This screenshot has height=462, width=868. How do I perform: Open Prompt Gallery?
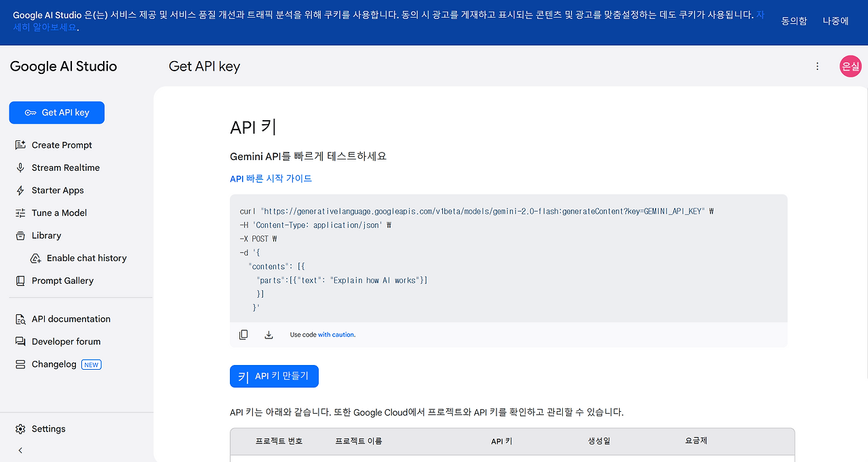tap(62, 281)
